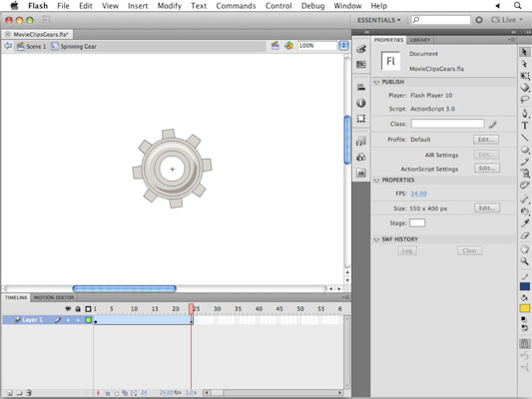Click the New Layer icon in timeline

click(10, 393)
